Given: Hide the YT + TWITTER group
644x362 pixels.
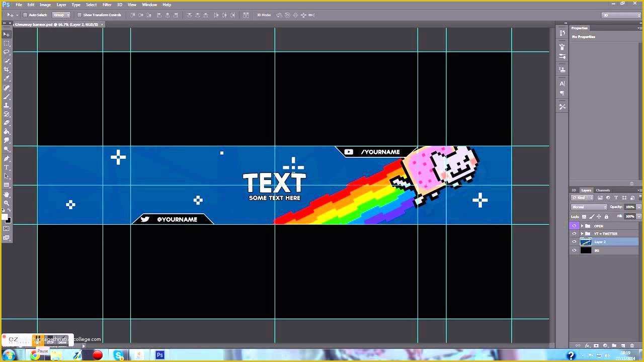Looking at the screenshot, I should (575, 234).
